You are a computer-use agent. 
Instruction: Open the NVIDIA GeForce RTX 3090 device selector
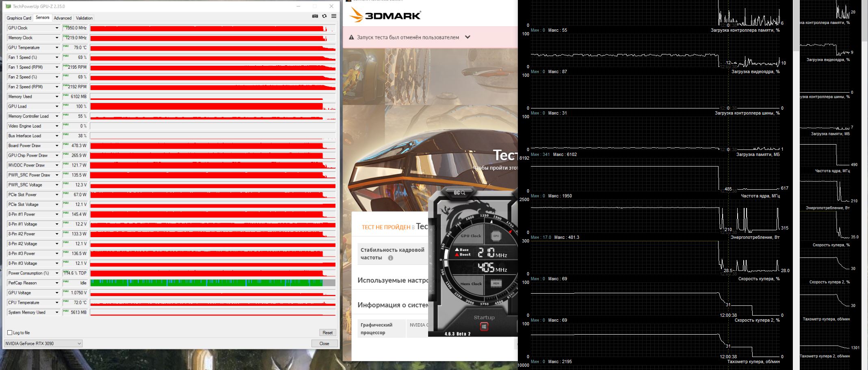[43, 344]
